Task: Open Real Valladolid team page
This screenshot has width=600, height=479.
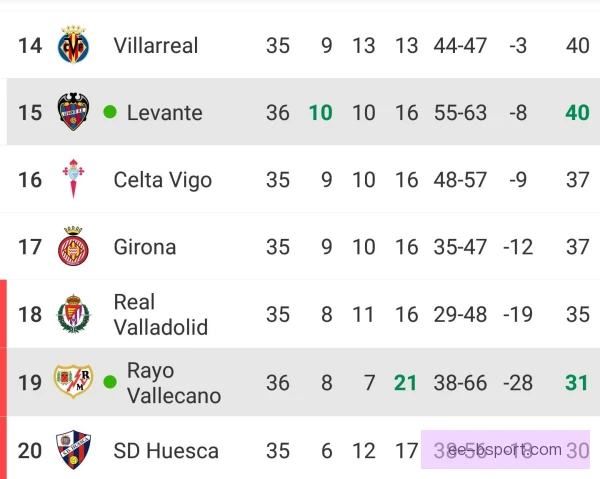Action: [161, 314]
